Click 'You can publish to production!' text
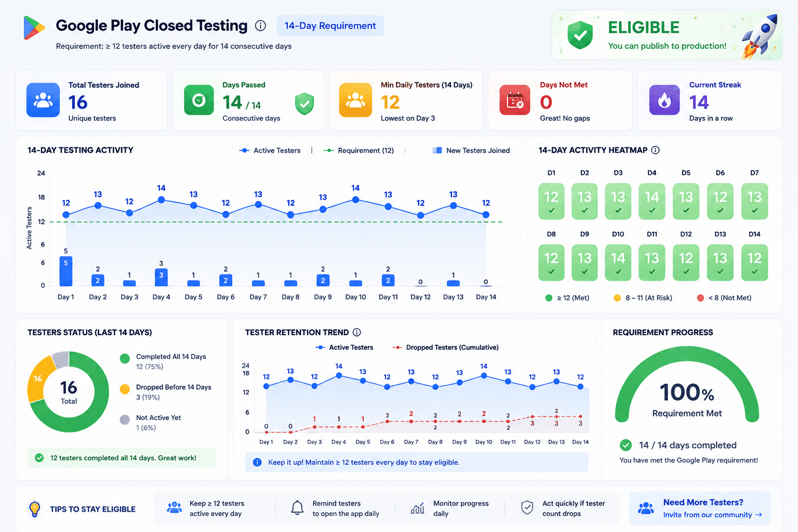The height and width of the screenshot is (532, 798). point(667,46)
